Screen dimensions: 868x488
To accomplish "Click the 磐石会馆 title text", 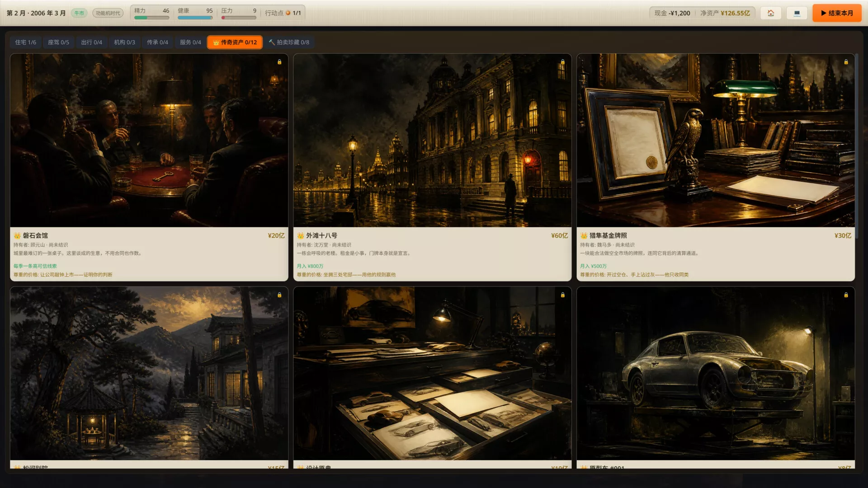I will tap(35, 235).
